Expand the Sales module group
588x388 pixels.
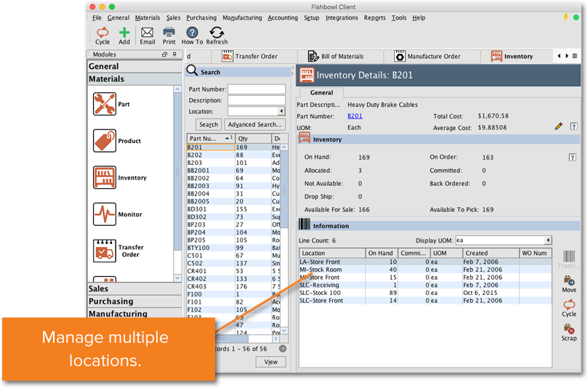134,288
